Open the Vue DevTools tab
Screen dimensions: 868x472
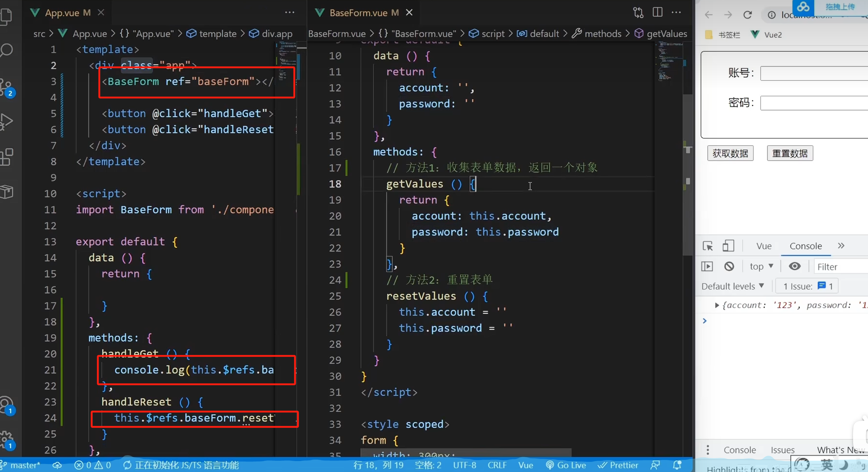(x=764, y=246)
